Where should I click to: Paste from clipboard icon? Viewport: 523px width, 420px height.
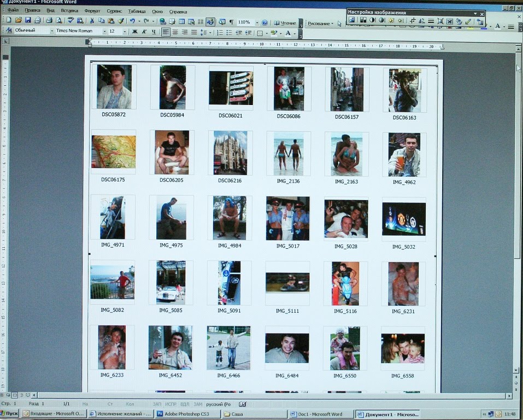tap(111, 21)
